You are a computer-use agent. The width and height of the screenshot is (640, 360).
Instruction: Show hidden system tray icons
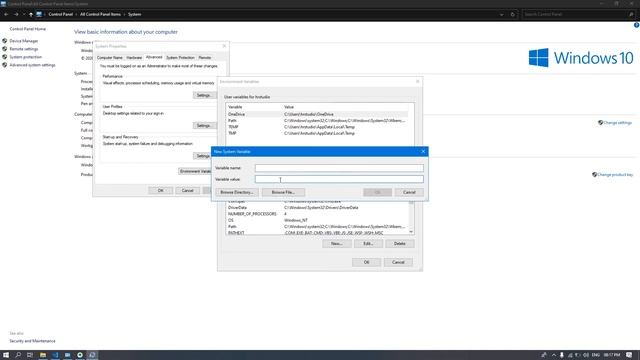554,355
